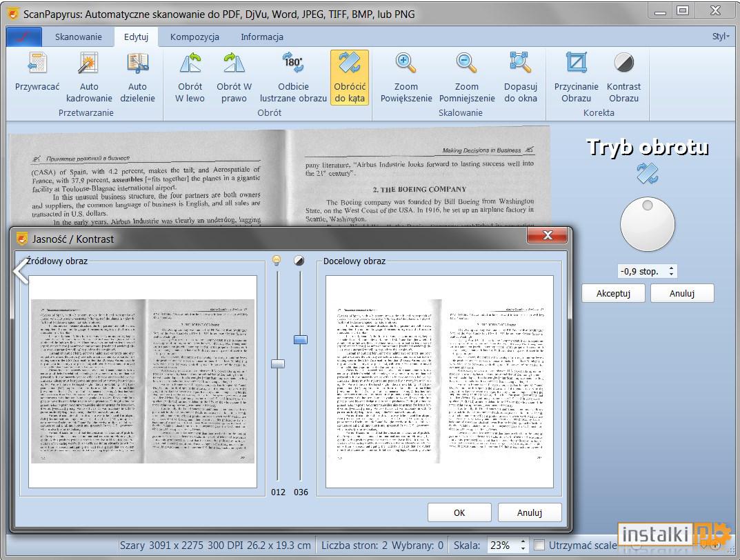Confirm the dialog with OK button
The image size is (740, 560).
click(x=459, y=513)
